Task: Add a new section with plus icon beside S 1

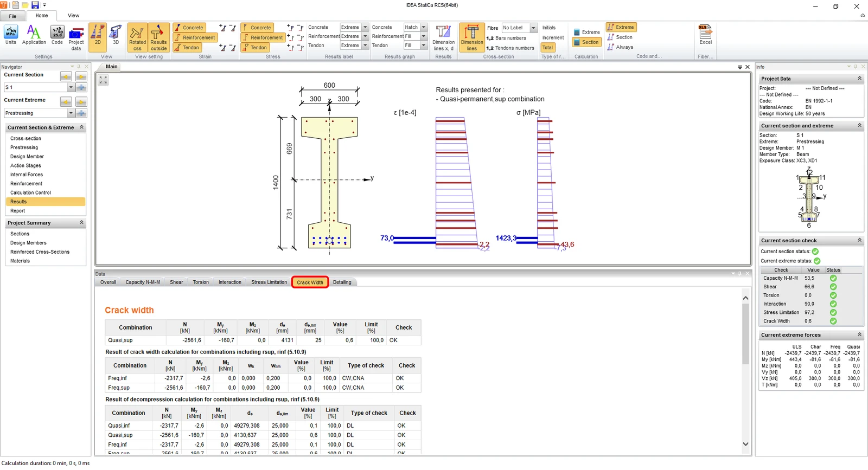Action: tap(81, 87)
